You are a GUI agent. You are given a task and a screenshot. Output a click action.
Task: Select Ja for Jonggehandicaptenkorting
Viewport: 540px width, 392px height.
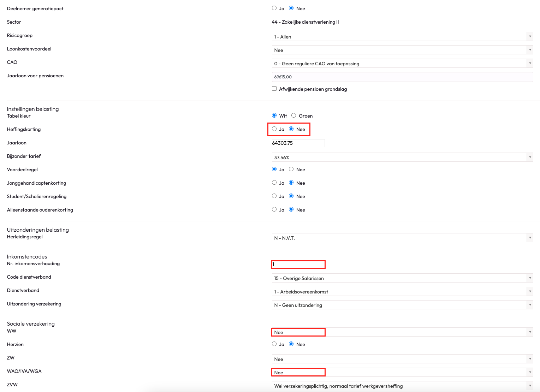(274, 183)
